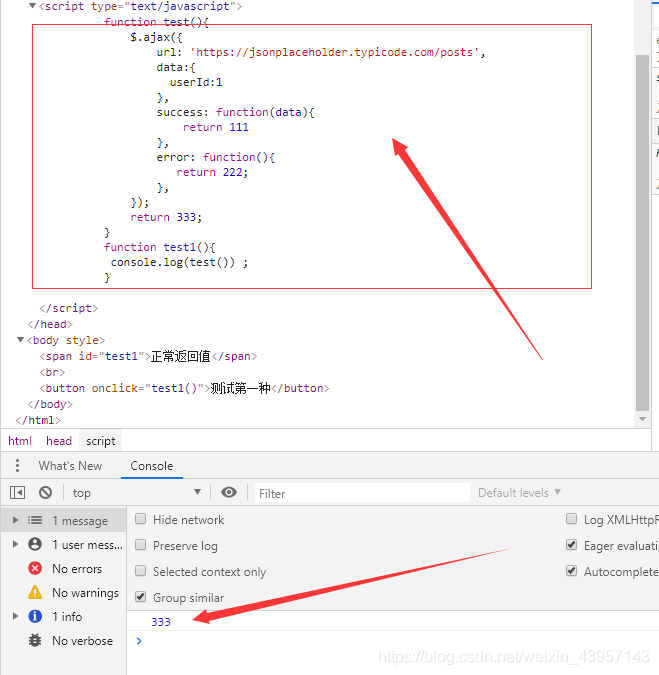Select the No errors sidebar row

point(65,569)
